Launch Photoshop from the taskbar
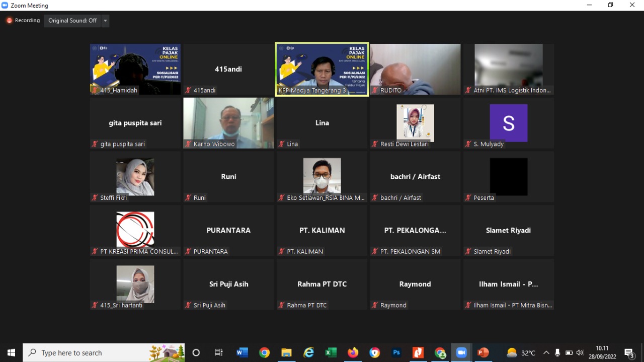 396,352
